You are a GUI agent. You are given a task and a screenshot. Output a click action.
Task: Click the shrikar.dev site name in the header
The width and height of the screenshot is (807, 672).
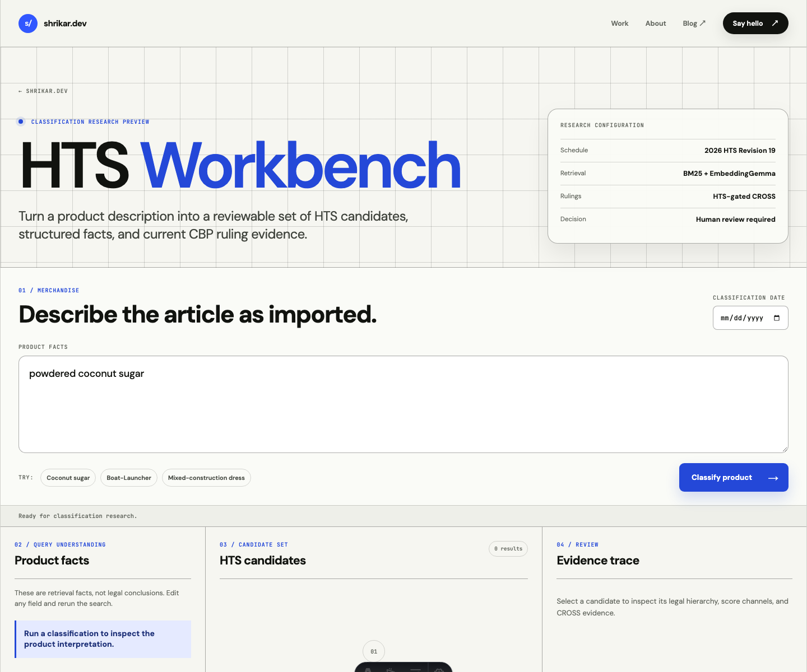click(65, 24)
